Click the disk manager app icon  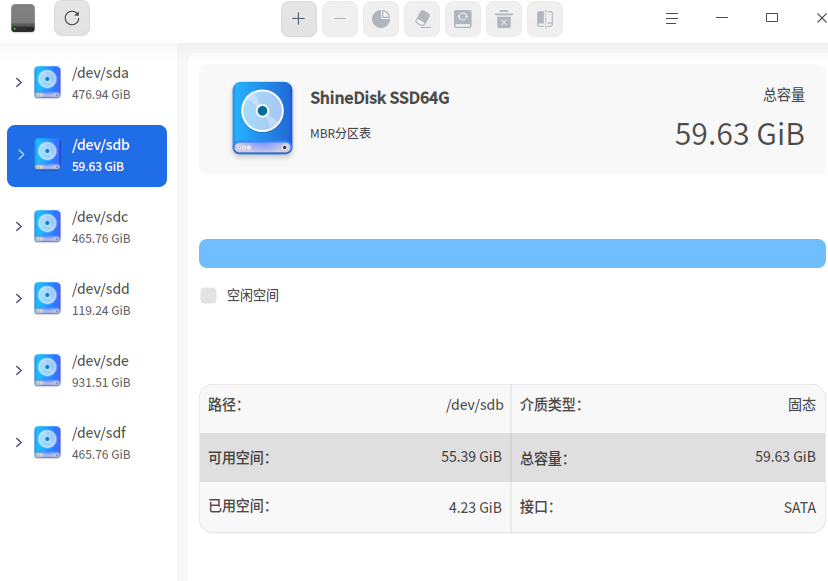coord(23,18)
